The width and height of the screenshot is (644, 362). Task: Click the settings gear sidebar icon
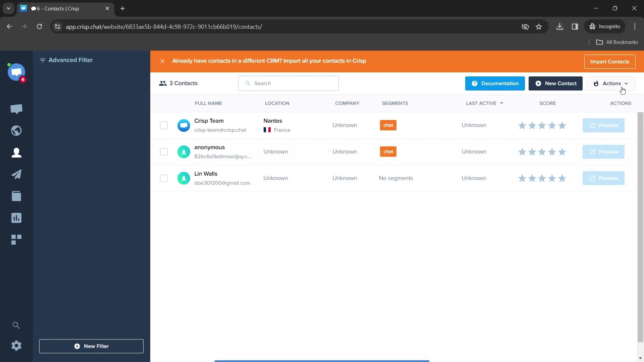tap(16, 346)
